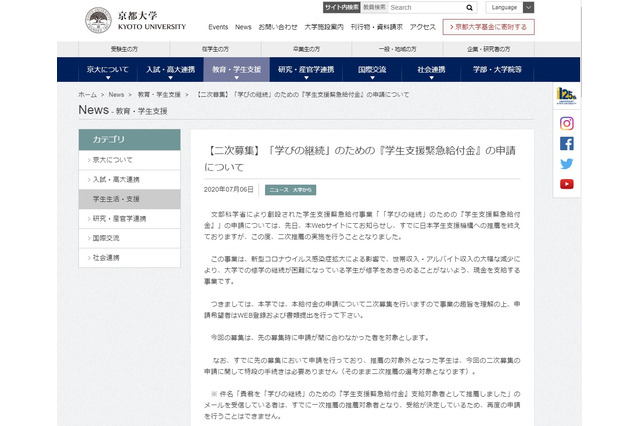
Task: Open the Language dropdown arrow
Action: 528,7
